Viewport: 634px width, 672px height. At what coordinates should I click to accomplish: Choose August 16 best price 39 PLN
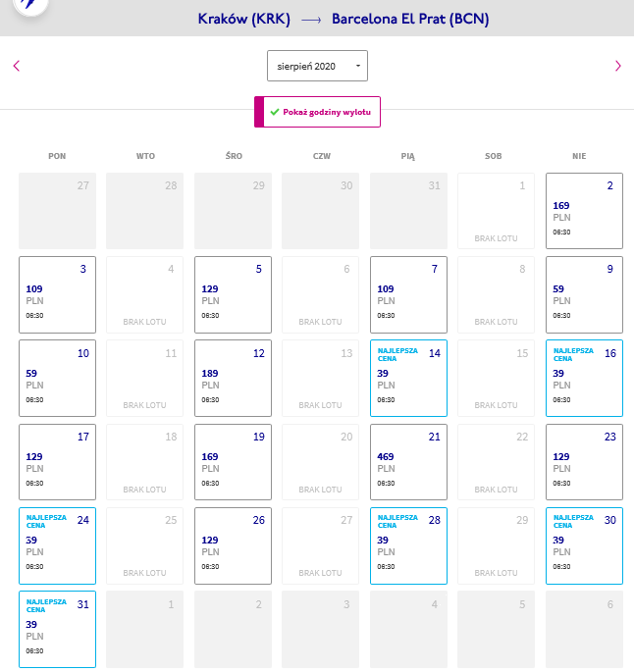point(584,378)
